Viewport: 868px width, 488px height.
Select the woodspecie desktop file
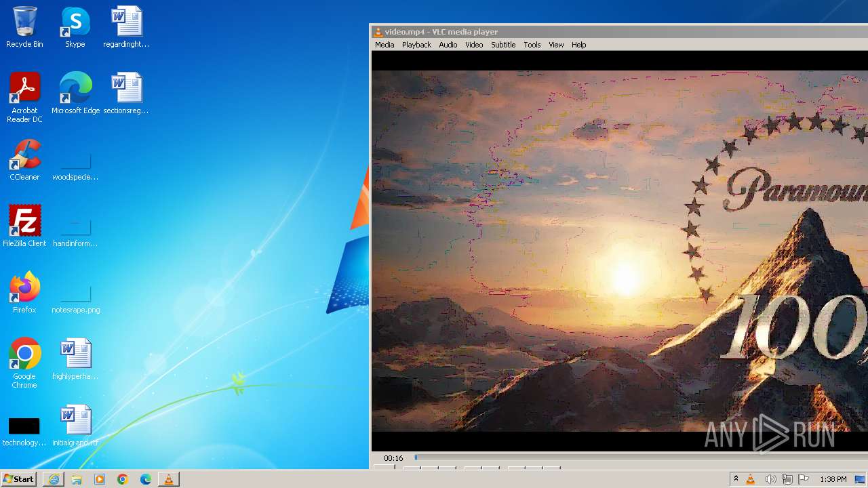[x=75, y=167]
